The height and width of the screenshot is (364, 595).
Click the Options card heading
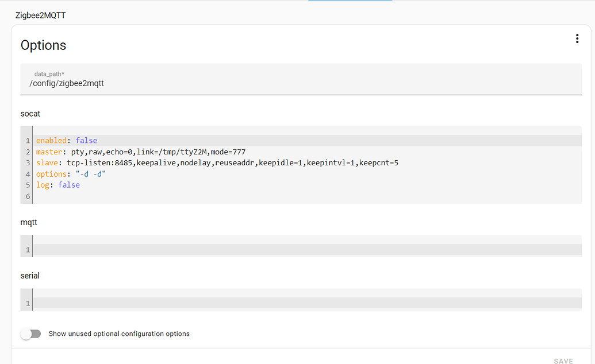(x=44, y=45)
